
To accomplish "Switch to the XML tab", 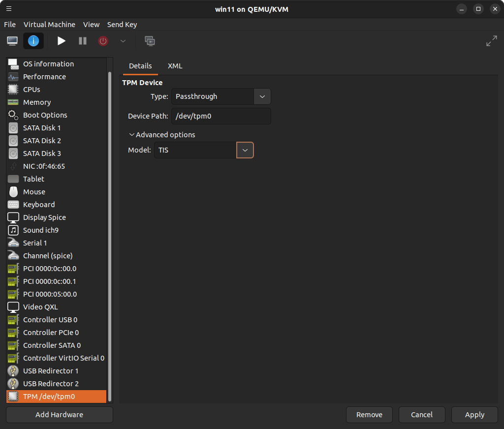I will tap(175, 66).
